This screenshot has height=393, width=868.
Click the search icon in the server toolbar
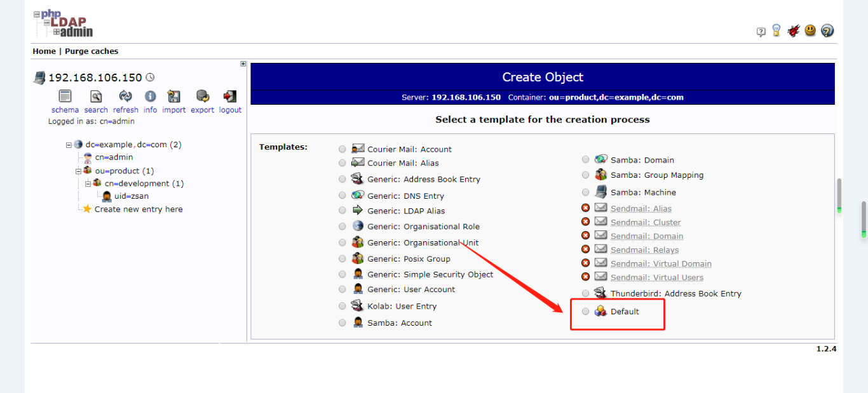tap(95, 97)
